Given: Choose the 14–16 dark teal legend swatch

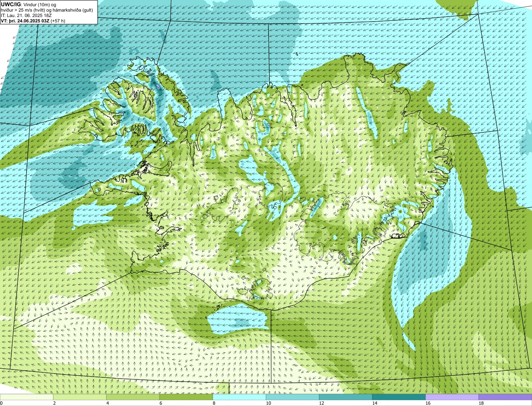Looking at the screenshot, I should pyautogui.click(x=399, y=397).
